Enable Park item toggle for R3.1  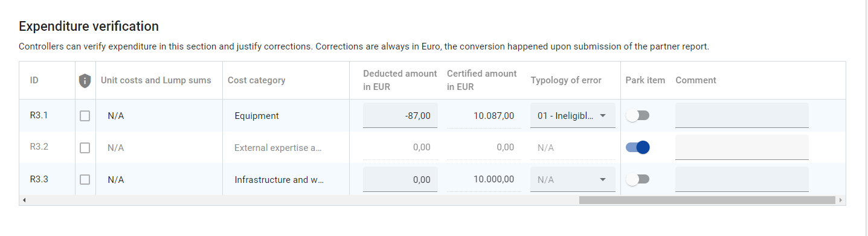pyautogui.click(x=637, y=116)
